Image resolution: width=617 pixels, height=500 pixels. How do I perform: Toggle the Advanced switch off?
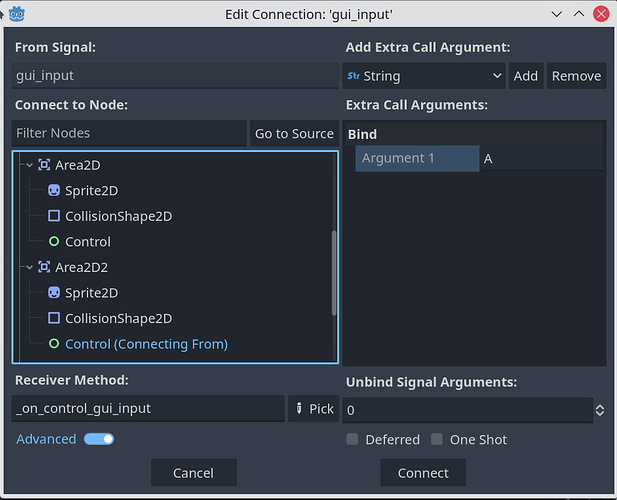[x=99, y=439]
